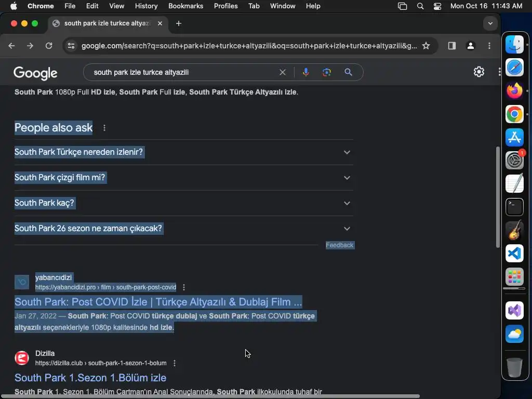This screenshot has height=399, width=532.
Task: Open System Settings from the Dock
Action: (514, 160)
